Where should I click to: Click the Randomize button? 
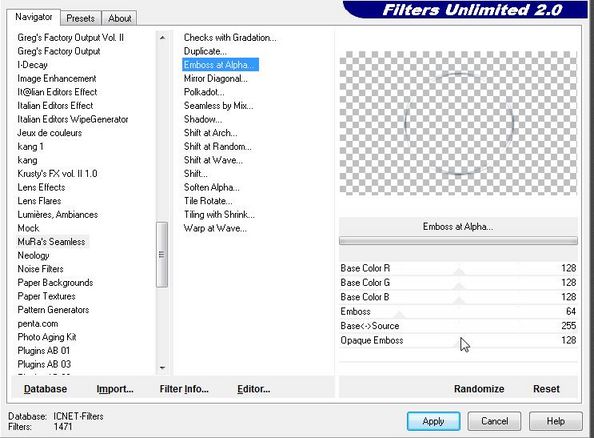point(479,389)
